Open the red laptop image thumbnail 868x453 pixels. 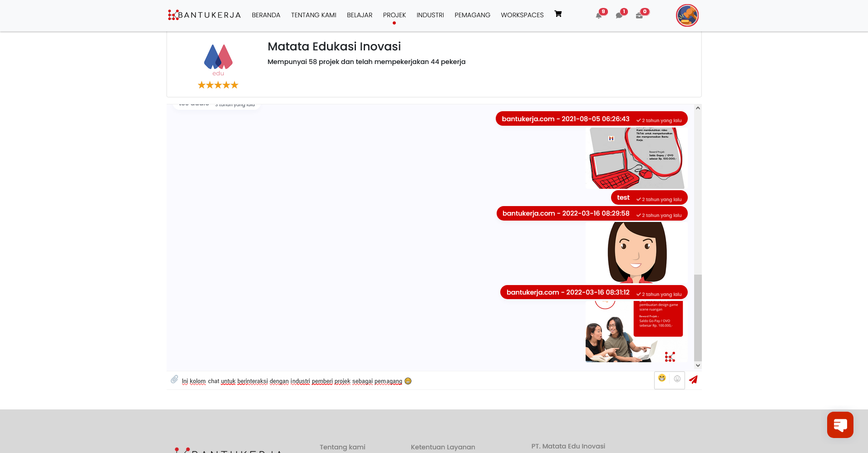tap(636, 158)
